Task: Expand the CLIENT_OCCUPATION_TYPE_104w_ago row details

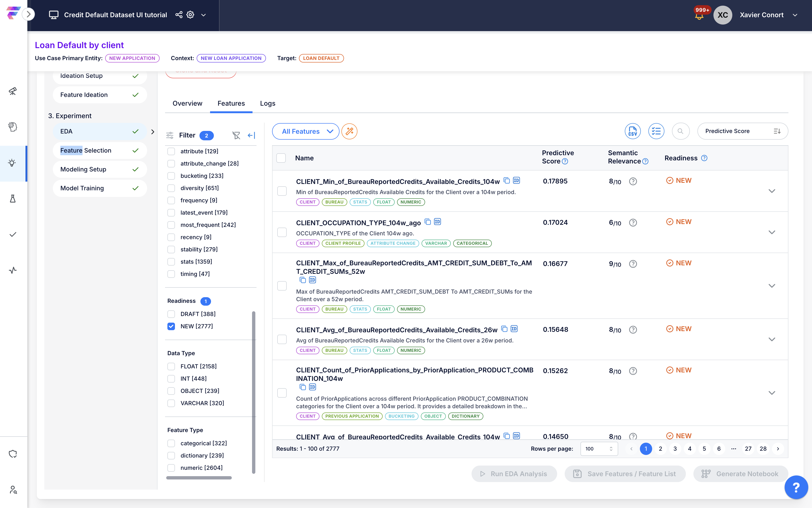Action: (772, 232)
